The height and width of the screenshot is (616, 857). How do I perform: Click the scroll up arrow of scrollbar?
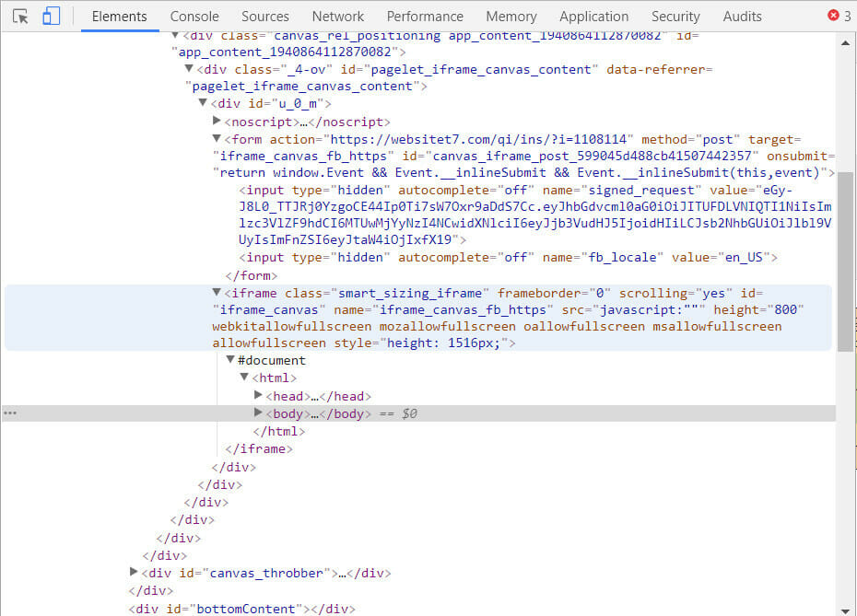click(846, 42)
